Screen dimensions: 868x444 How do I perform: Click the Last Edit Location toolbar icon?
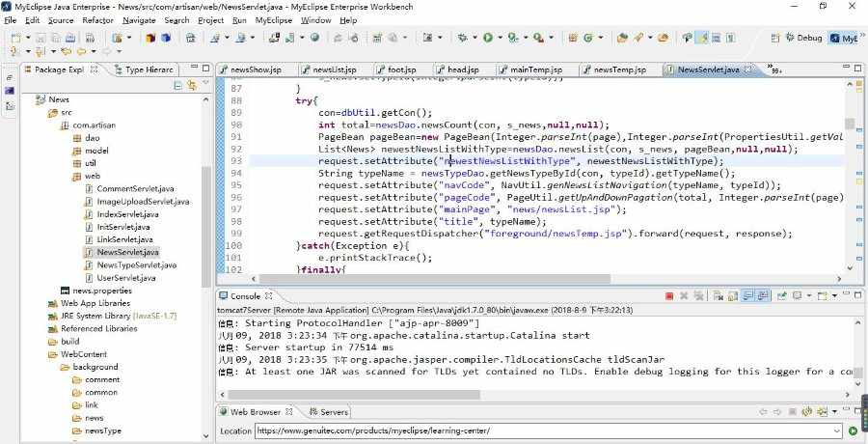(x=67, y=51)
